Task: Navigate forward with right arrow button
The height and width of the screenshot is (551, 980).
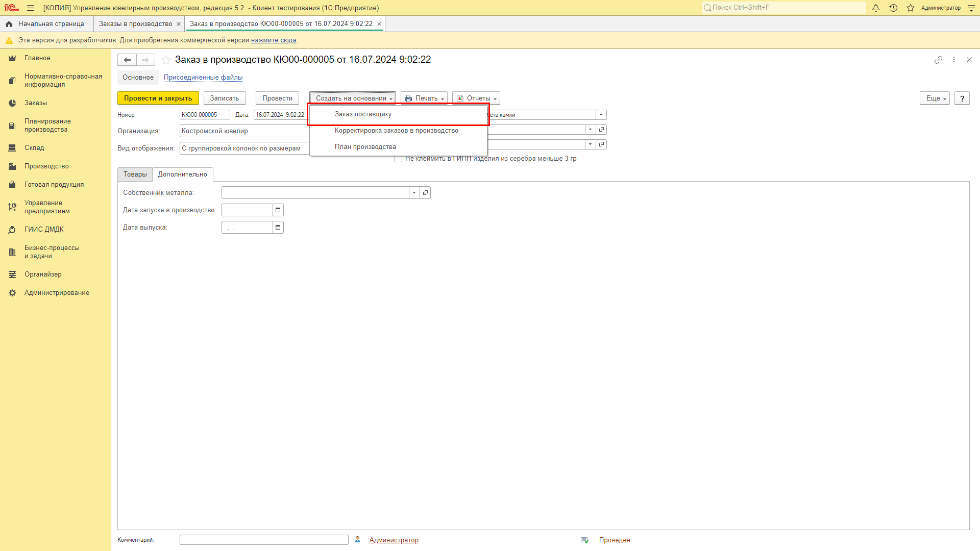Action: point(145,60)
